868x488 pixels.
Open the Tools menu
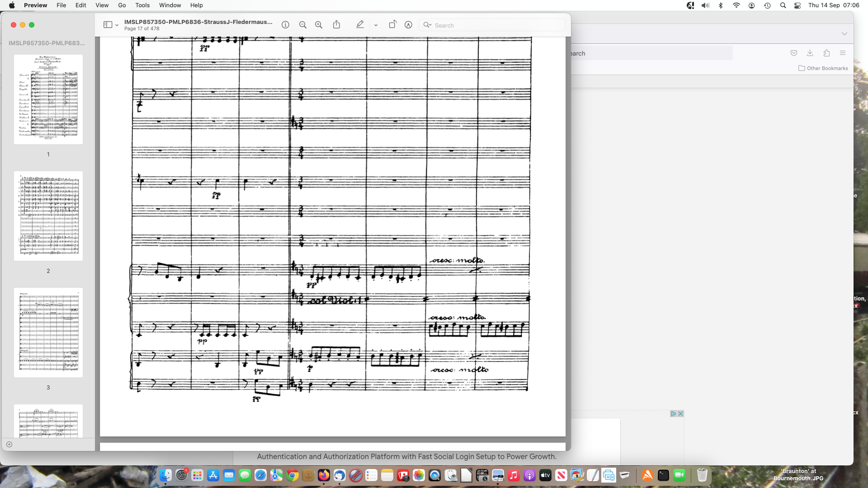click(x=142, y=5)
